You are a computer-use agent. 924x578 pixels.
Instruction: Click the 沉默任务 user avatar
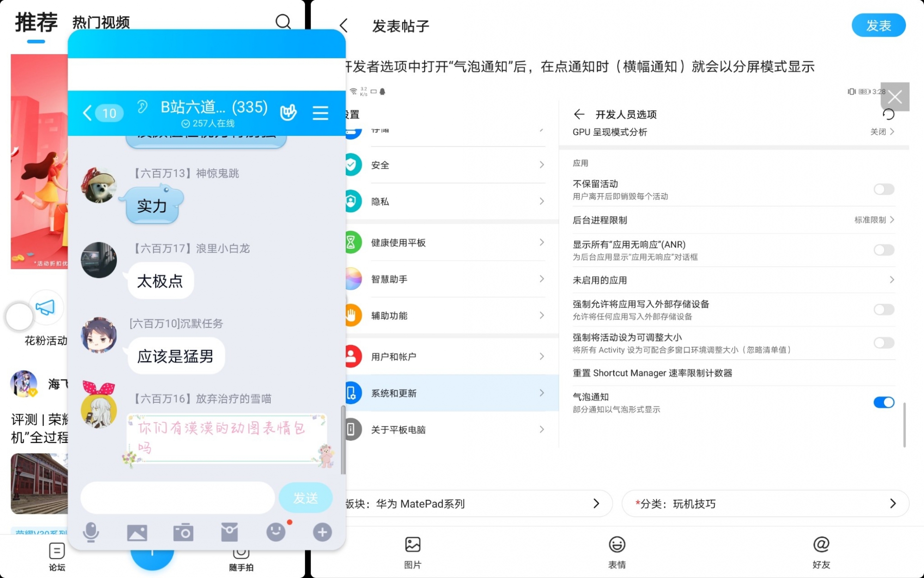coord(99,335)
